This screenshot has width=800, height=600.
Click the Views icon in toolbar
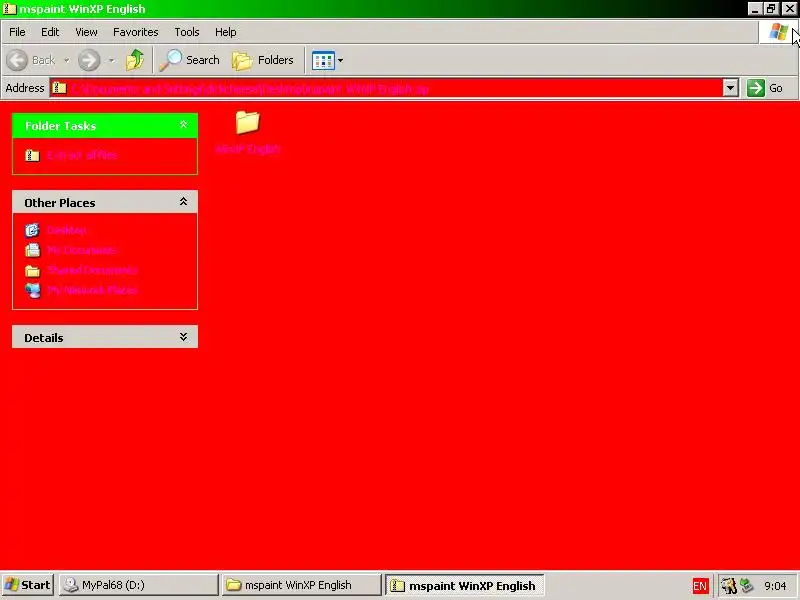click(x=323, y=61)
